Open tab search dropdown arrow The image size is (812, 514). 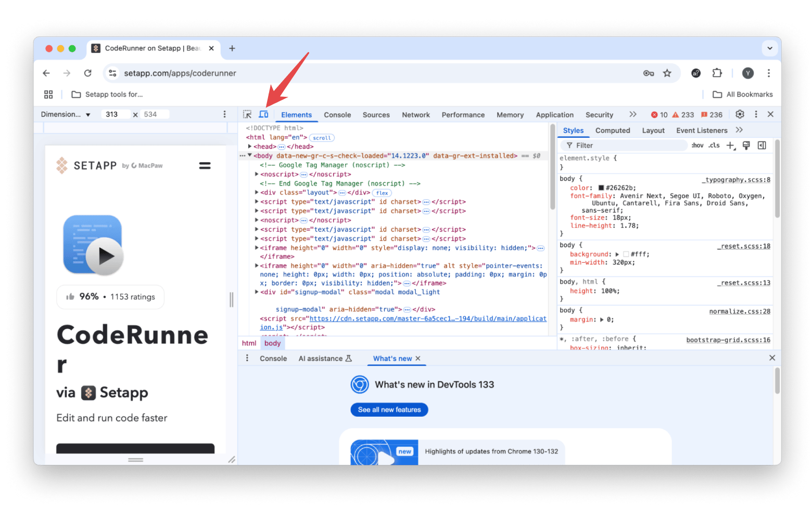coord(770,48)
